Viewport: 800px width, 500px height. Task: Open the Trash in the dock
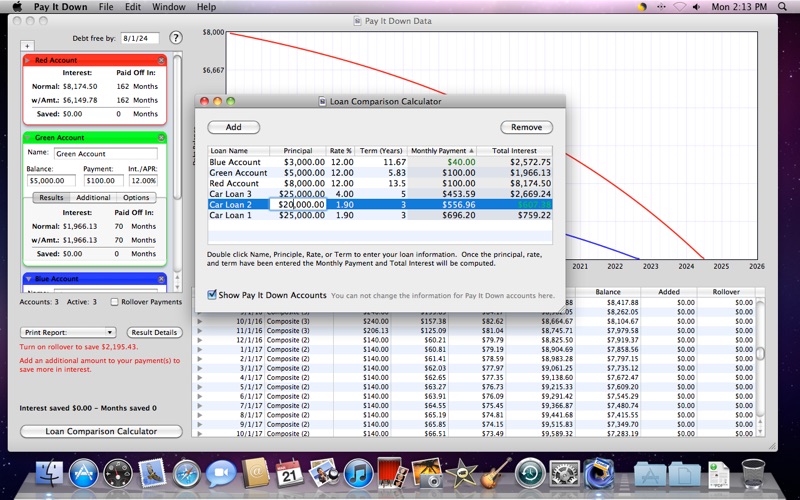pyautogui.click(x=753, y=473)
